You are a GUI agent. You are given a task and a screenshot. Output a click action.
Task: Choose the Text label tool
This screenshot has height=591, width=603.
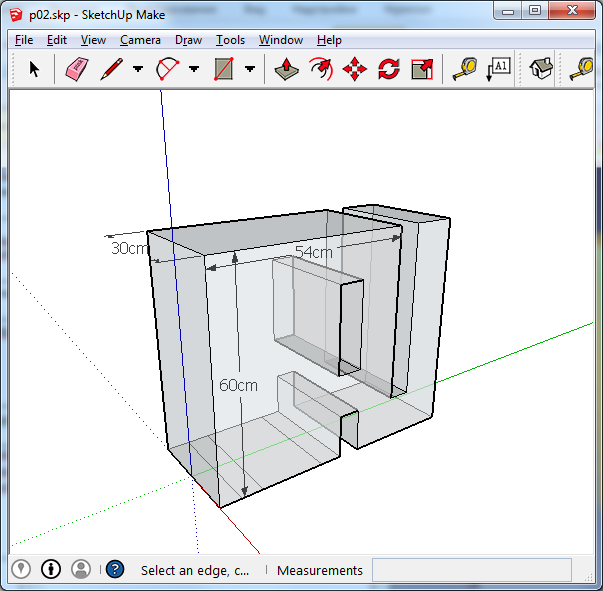click(498, 69)
